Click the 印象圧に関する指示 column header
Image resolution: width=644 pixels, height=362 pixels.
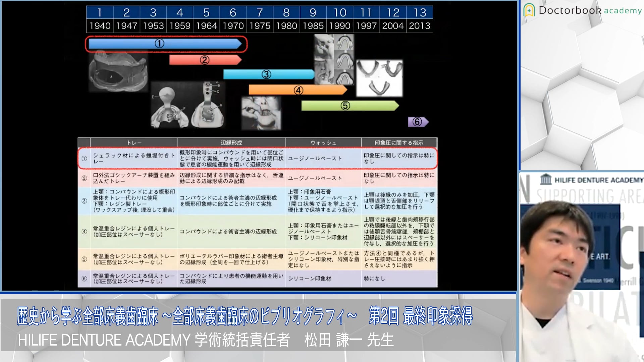click(399, 143)
